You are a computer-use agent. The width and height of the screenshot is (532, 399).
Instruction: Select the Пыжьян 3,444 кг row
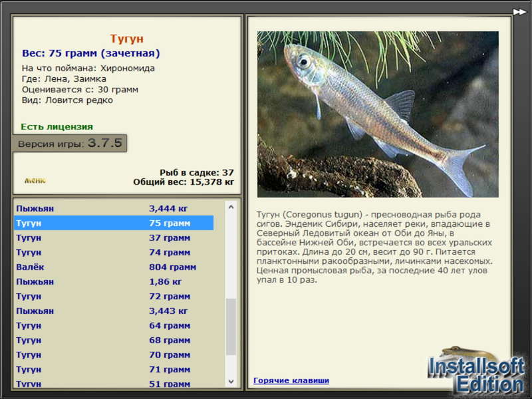[x=114, y=208]
